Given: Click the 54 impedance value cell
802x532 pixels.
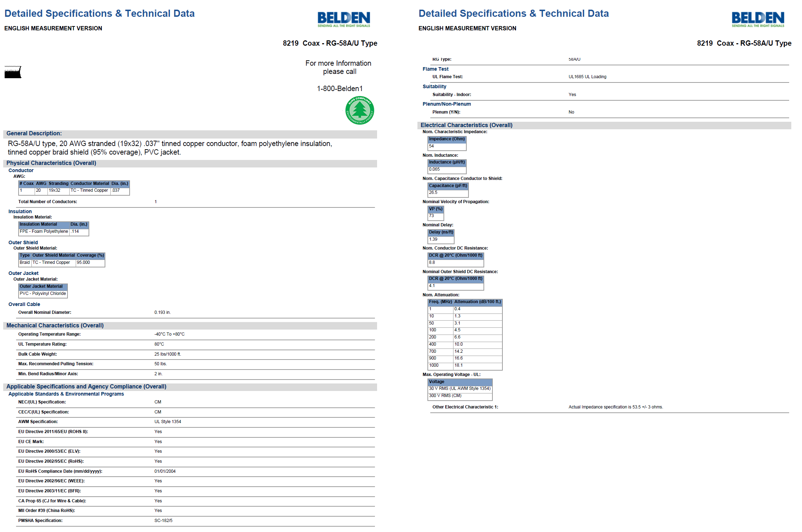Looking at the screenshot, I should pyautogui.click(x=447, y=146).
